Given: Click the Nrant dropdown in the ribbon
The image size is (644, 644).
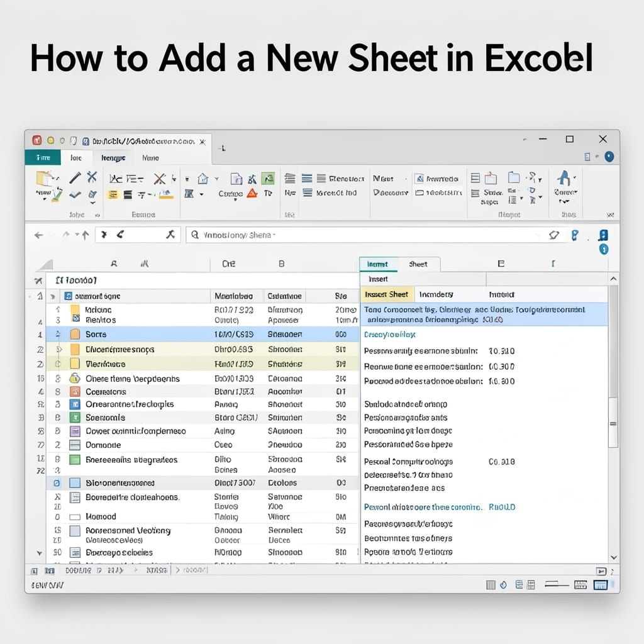Looking at the screenshot, I should tap(390, 179).
